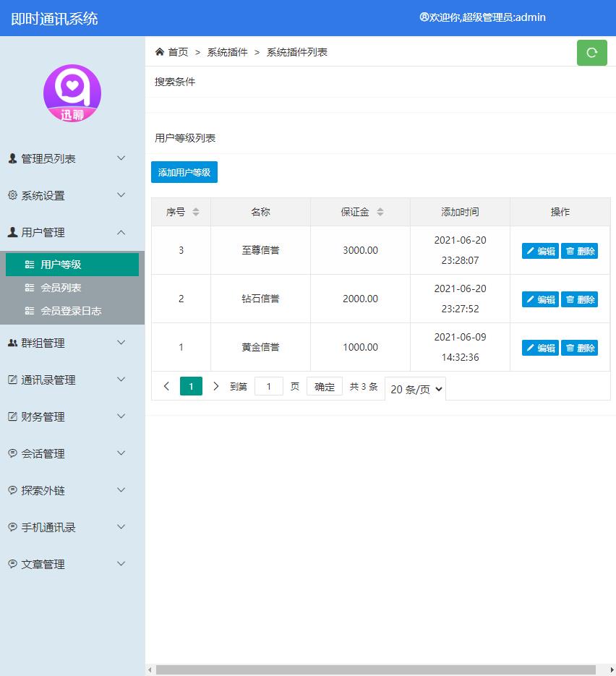
Task: Click the 迅聊 app logo
Action: point(72,93)
